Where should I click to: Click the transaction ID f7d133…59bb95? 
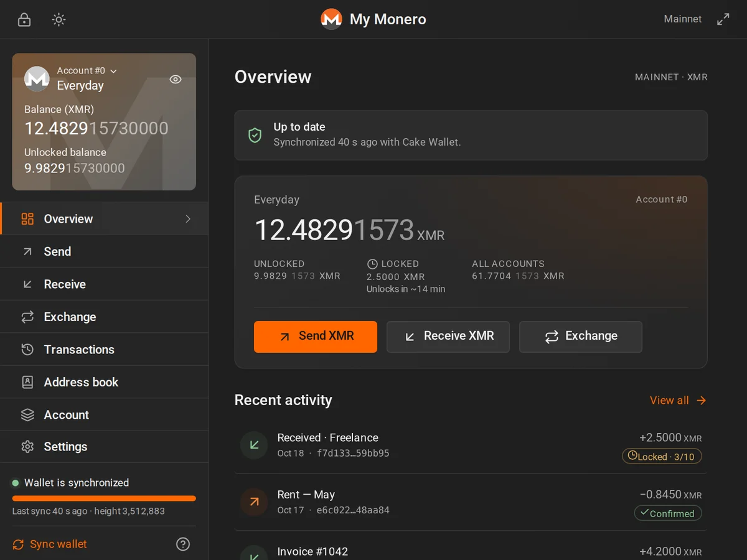pyautogui.click(x=353, y=454)
